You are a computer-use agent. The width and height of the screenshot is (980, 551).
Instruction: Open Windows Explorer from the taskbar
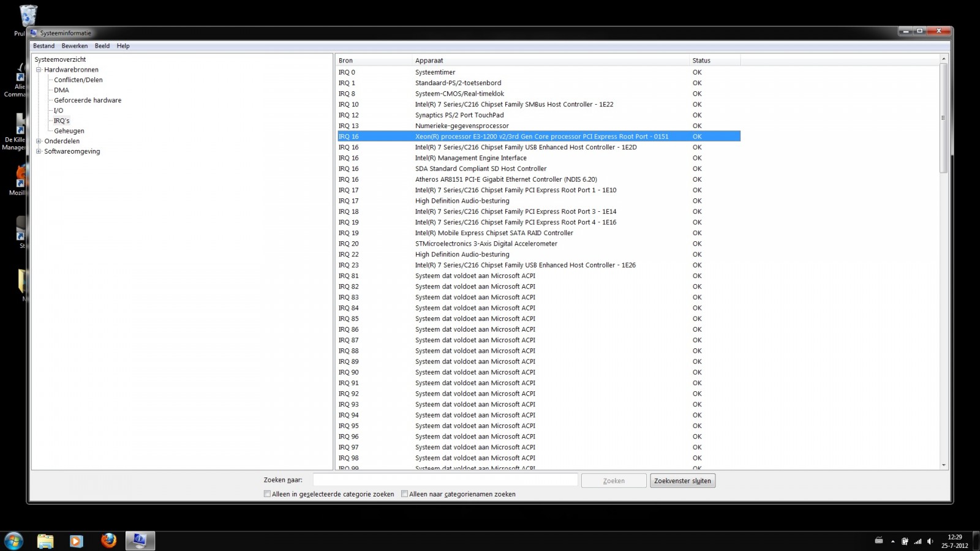(x=45, y=541)
